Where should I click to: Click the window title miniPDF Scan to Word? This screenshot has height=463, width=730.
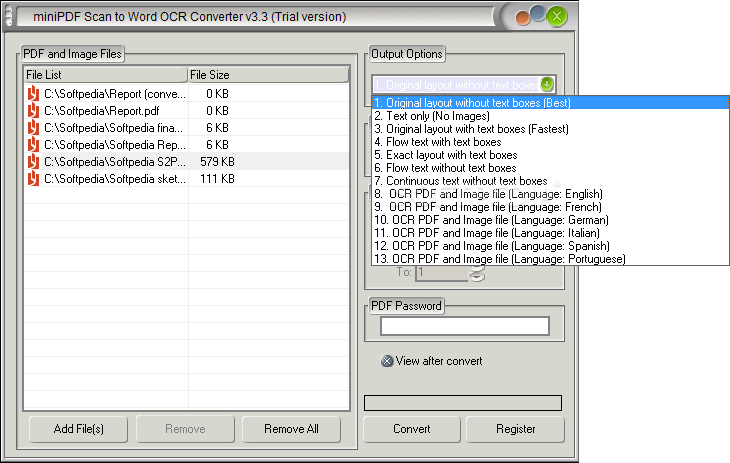coord(189,17)
